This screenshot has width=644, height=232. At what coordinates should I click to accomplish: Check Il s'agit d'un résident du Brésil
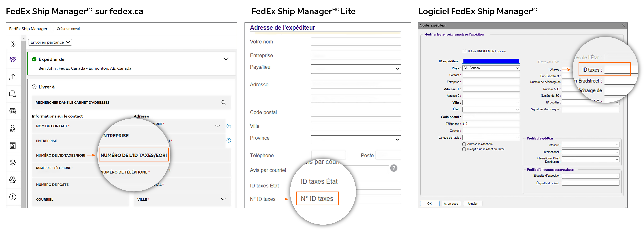pos(464,149)
